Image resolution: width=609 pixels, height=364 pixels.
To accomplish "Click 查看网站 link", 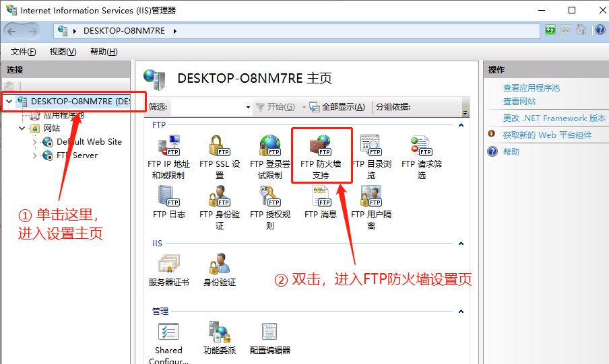I will pyautogui.click(x=519, y=102).
